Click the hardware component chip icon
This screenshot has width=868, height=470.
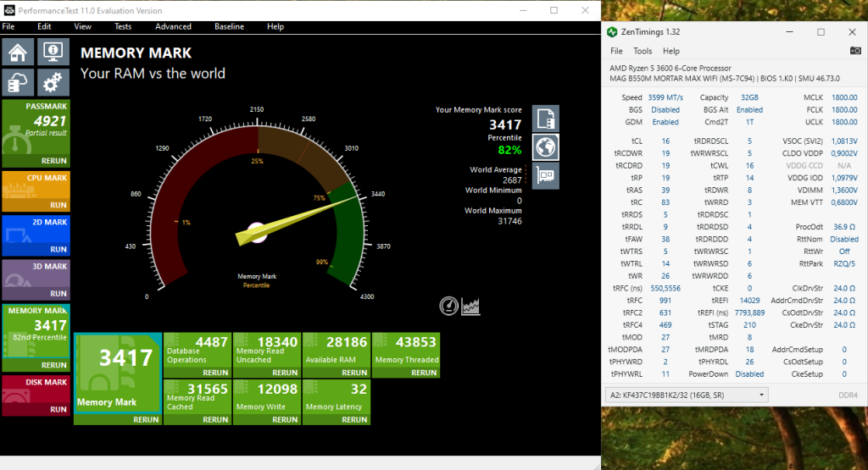546,176
